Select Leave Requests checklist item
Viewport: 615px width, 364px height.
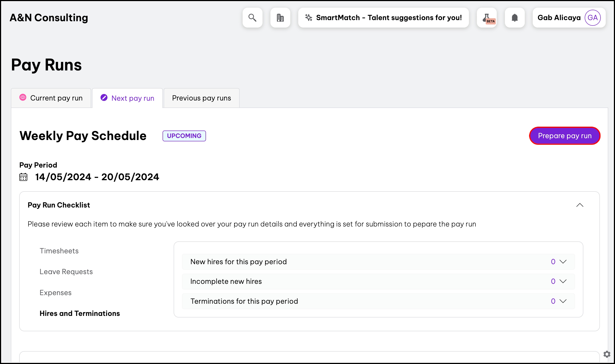pyautogui.click(x=66, y=272)
